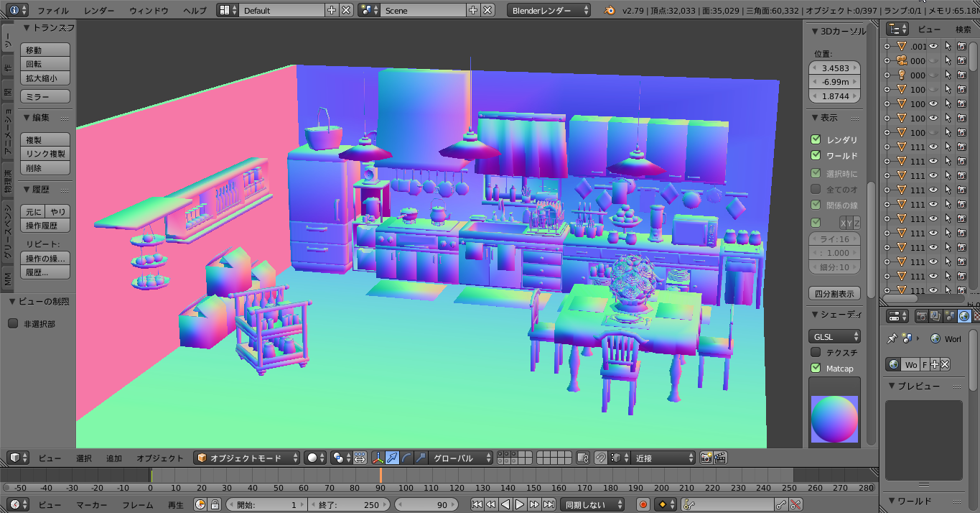980x513 pixels.
Task: Click the 移動 button
Action: coord(45,50)
